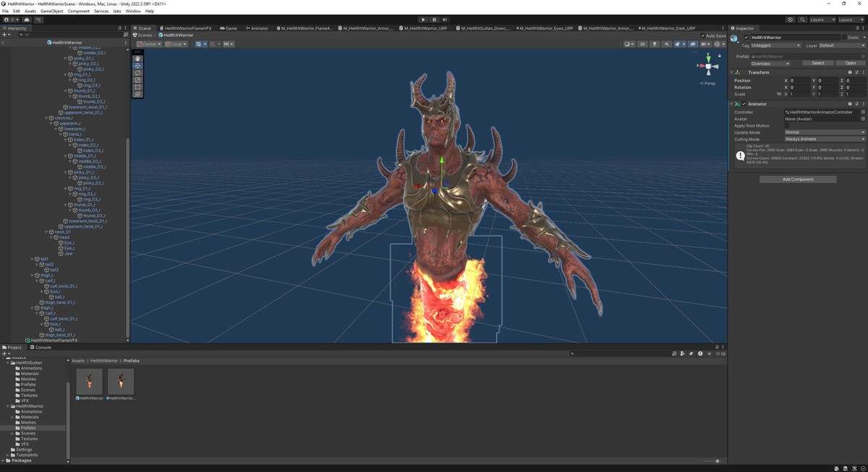Toggle scene lighting with the lightbulb icon
Viewport: 868px width, 472px height.
pyautogui.click(x=655, y=44)
